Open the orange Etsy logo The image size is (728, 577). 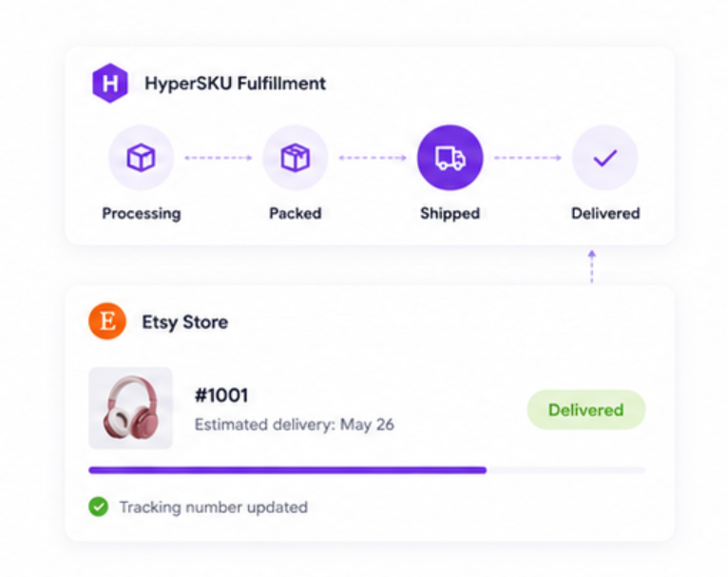pos(107,321)
